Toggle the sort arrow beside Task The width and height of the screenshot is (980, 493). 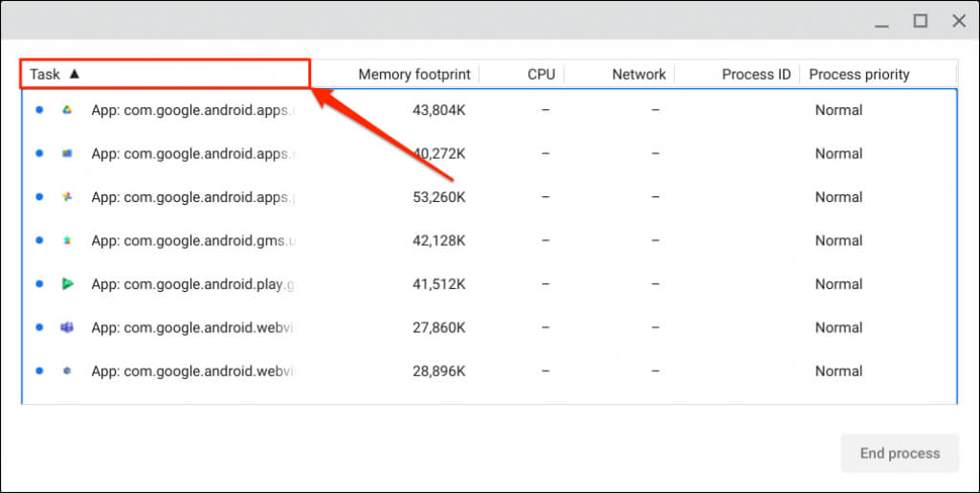(x=75, y=74)
